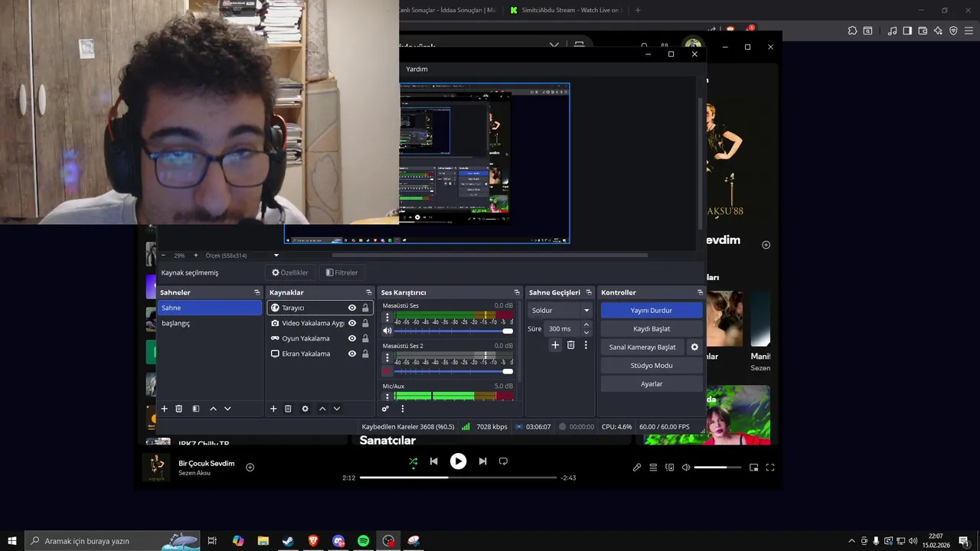Add a new source in the Kaynaklar panel

273,409
